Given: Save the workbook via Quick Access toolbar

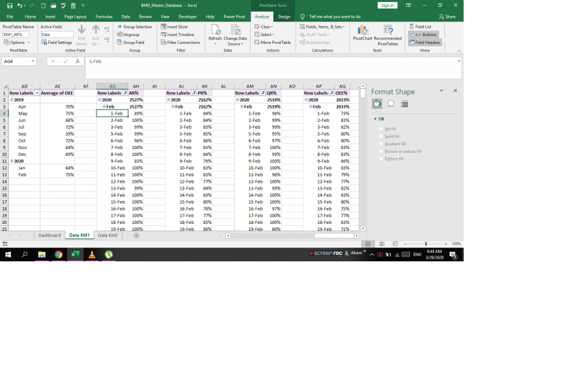Looking at the screenshot, I should pyautogui.click(x=10, y=6).
